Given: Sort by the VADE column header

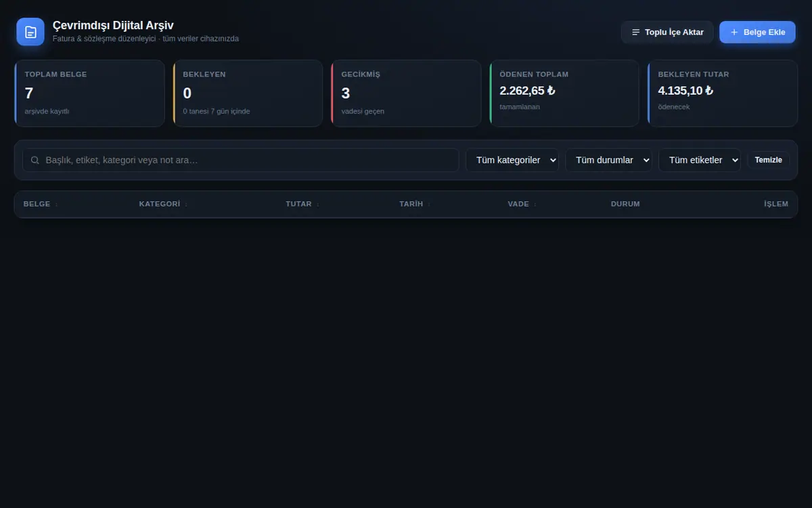Looking at the screenshot, I should 522,204.
